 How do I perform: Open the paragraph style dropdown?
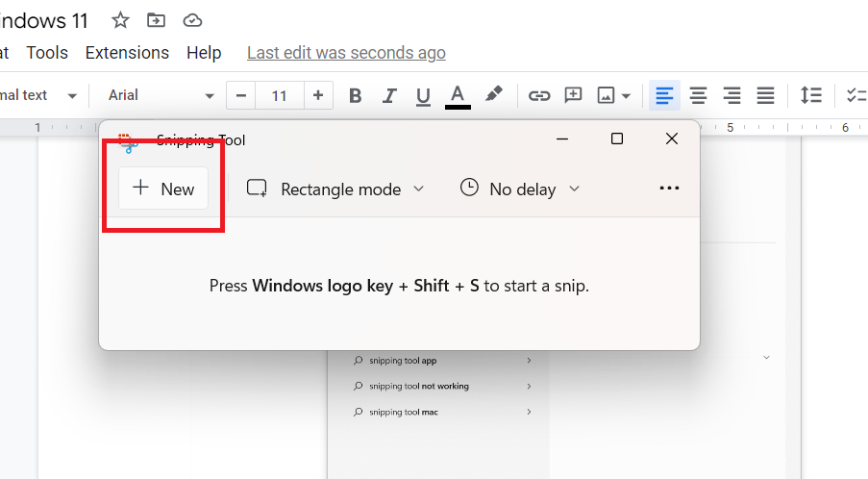(x=38, y=95)
